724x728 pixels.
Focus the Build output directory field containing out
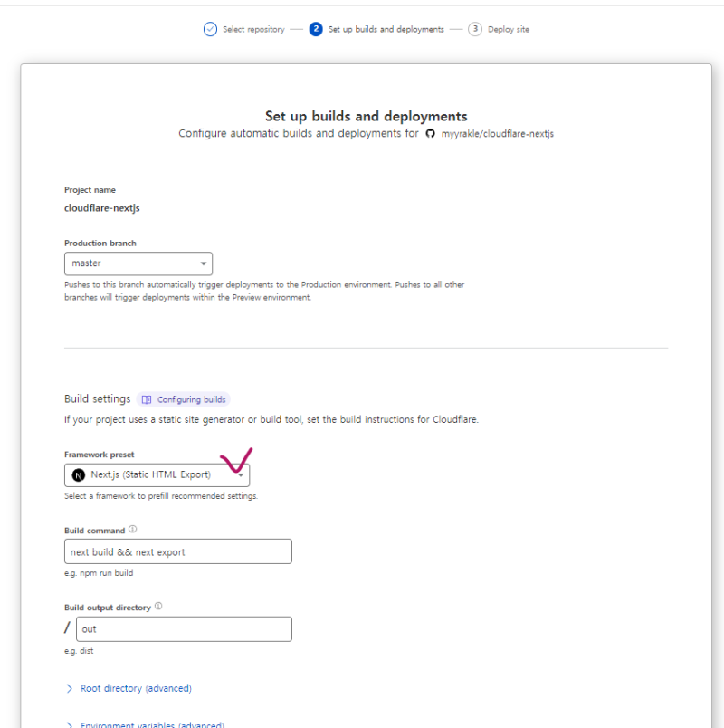point(185,629)
